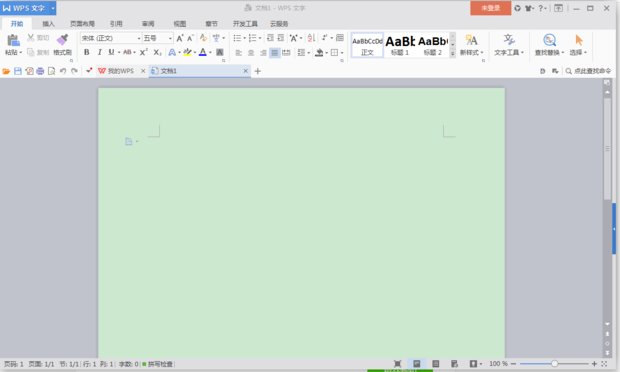Apply superscript X² formatting
This screenshot has height=372, width=620.
click(x=144, y=52)
